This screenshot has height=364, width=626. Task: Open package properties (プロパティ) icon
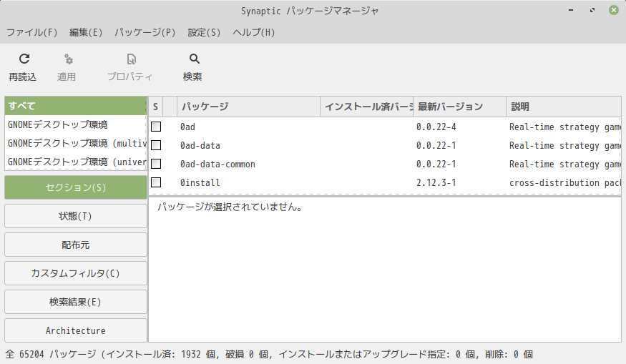(132, 59)
